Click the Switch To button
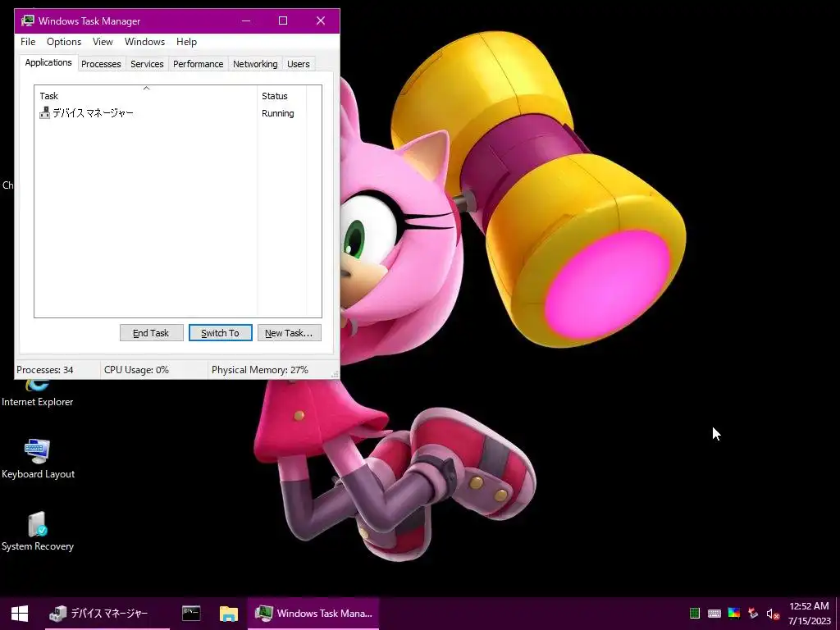Screen dimensions: 840x630 [x=220, y=333]
